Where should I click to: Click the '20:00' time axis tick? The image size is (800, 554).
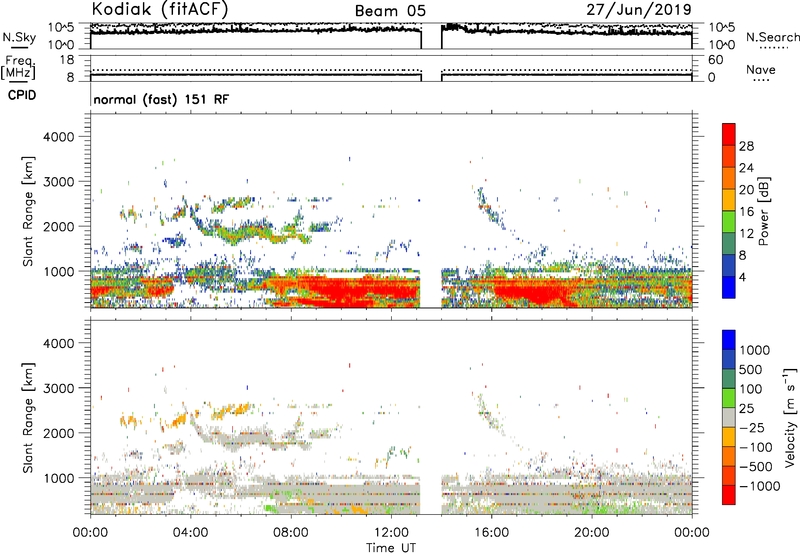coord(591,533)
